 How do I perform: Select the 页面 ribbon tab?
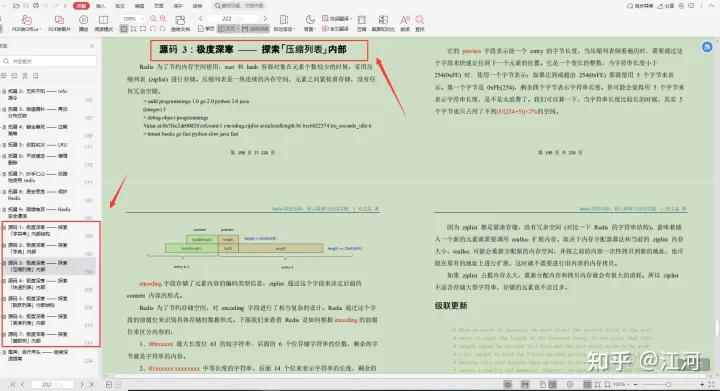[158, 6]
